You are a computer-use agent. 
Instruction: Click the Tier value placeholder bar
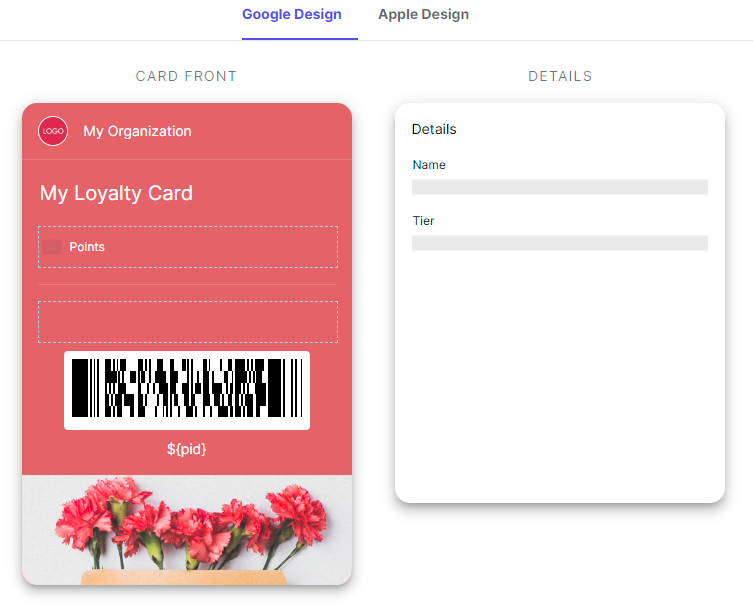point(560,243)
